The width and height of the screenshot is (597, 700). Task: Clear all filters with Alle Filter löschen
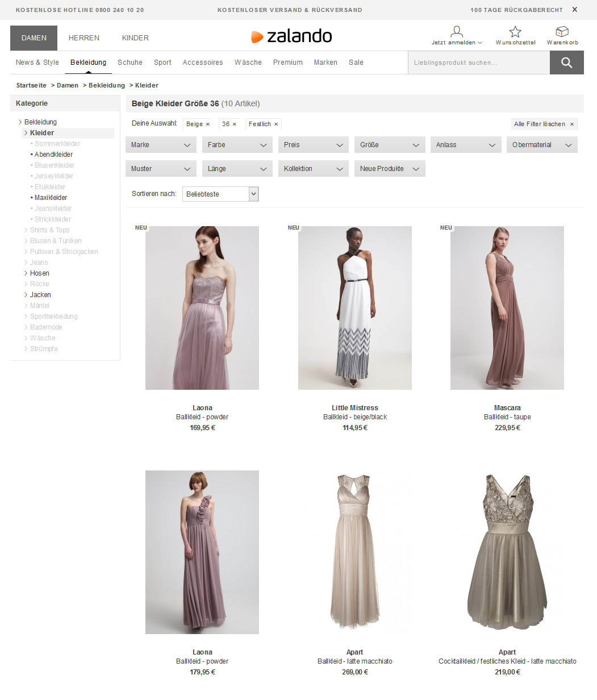coord(544,124)
